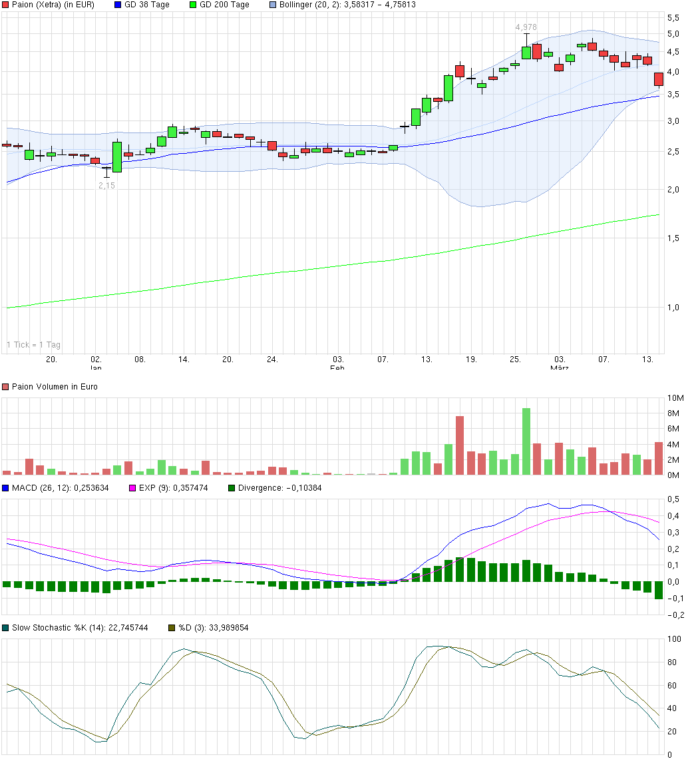
Task: Click the candle below the 4,978 high
Action: (x=526, y=53)
